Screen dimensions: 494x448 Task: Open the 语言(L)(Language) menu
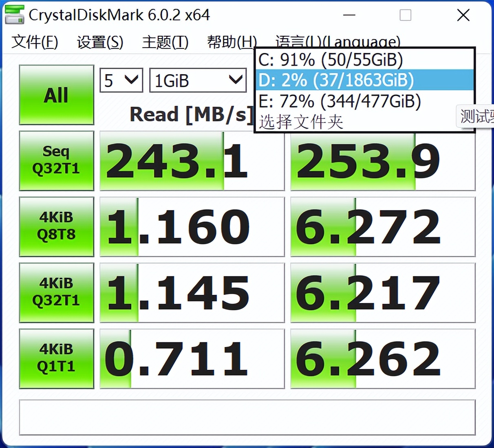point(338,41)
